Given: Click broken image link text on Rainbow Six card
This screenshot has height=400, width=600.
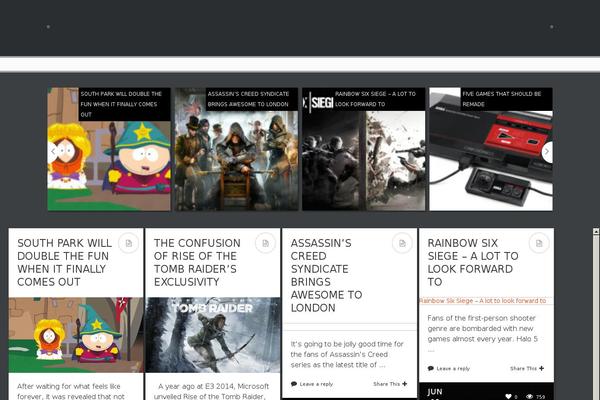Looking at the screenshot, I should click(483, 301).
